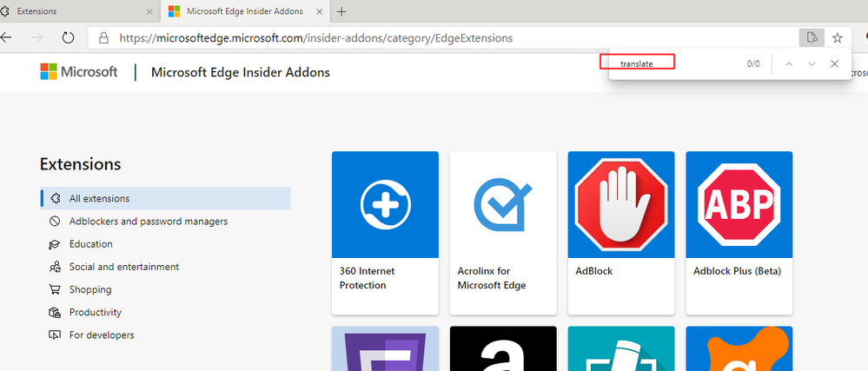Image resolution: width=868 pixels, height=371 pixels.
Task: Click the Education graduation cap icon
Action: point(55,244)
